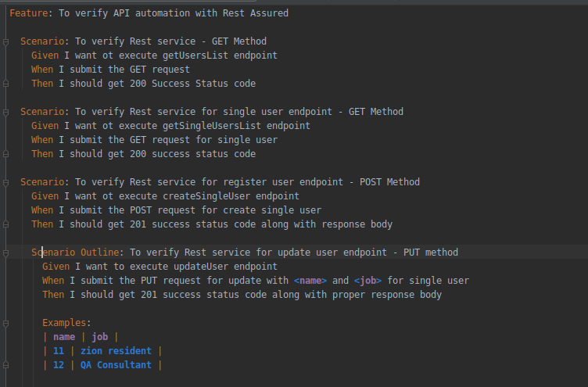Screen dimensions: 588x387
Task: Click fold-end marker beside '201 success status code along'
Action: [5, 224]
